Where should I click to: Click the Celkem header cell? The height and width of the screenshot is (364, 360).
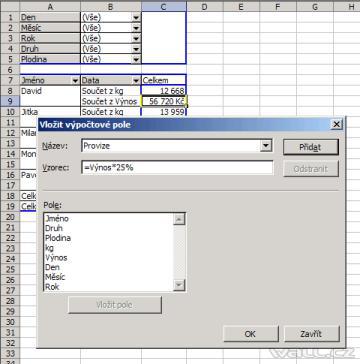[164, 80]
